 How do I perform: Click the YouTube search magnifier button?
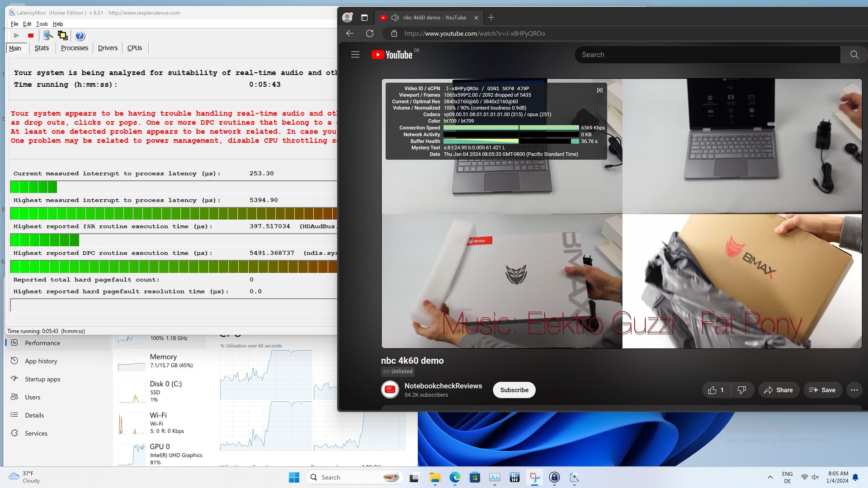tap(854, 55)
